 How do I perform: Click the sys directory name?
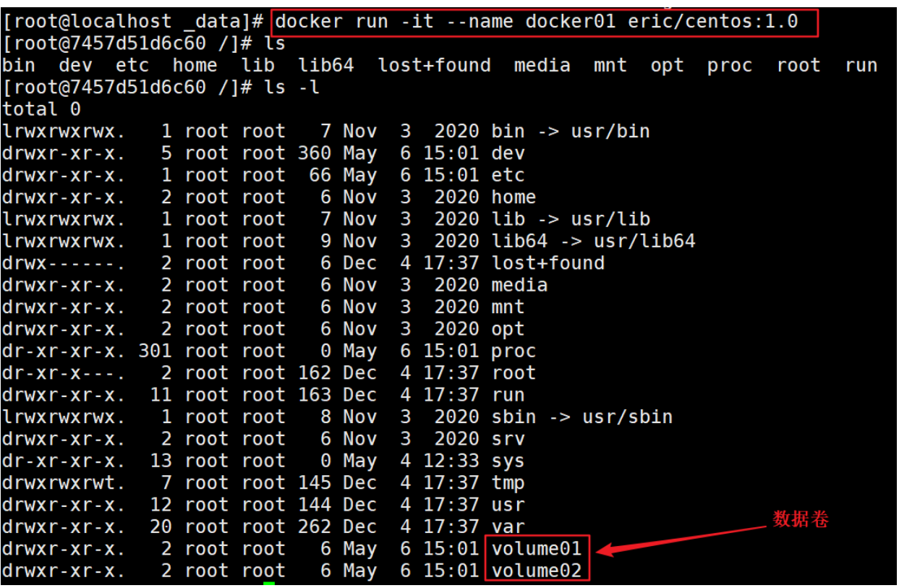[508, 461]
